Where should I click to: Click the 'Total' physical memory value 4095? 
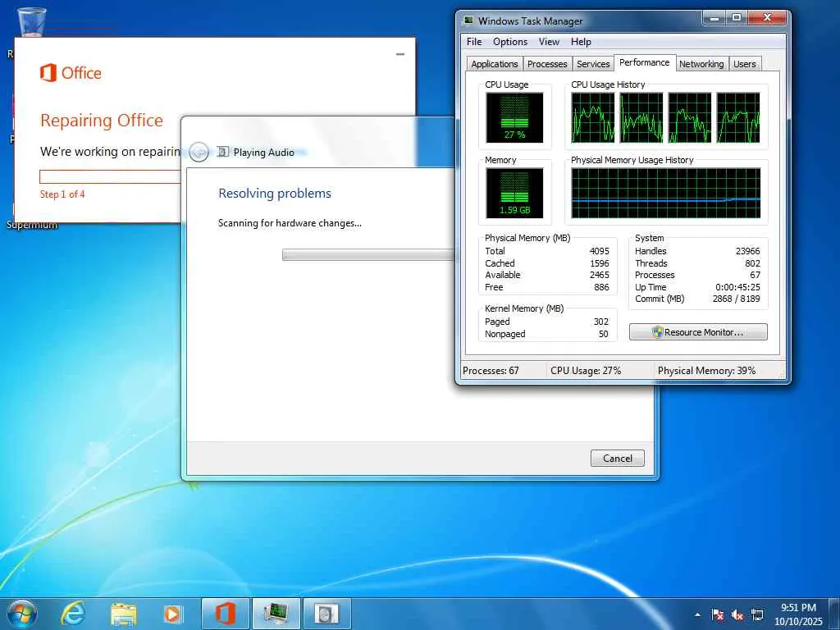click(600, 251)
